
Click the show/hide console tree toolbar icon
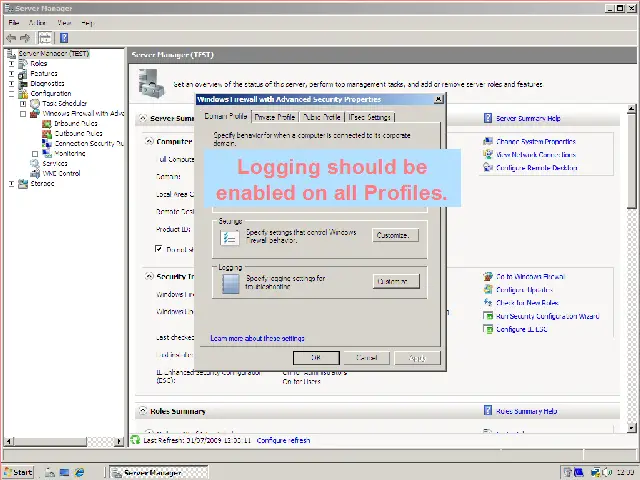point(45,38)
